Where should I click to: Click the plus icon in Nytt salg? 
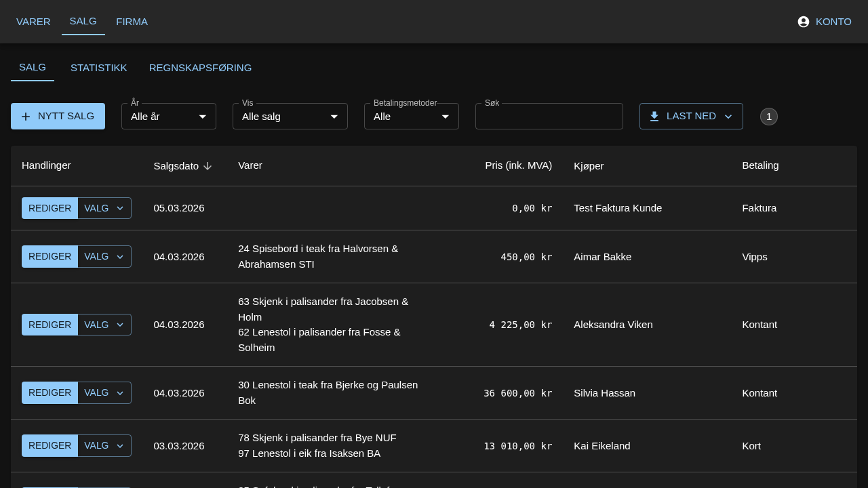26,117
